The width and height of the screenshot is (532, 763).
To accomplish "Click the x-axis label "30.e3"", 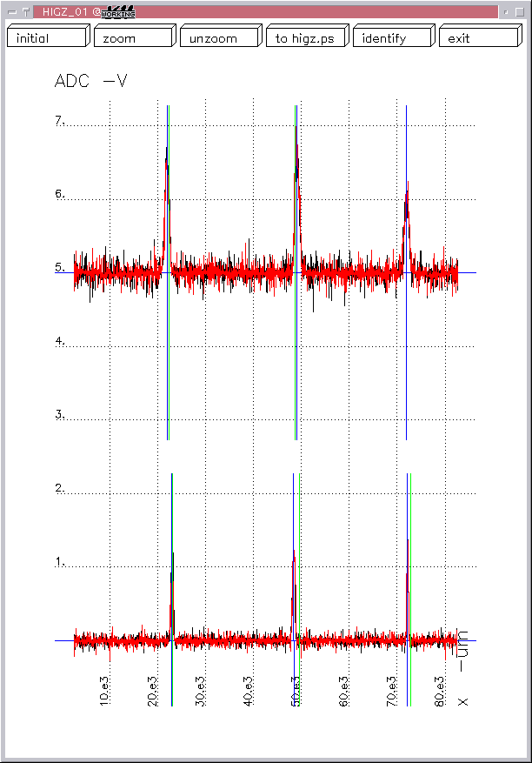I will click(200, 691).
